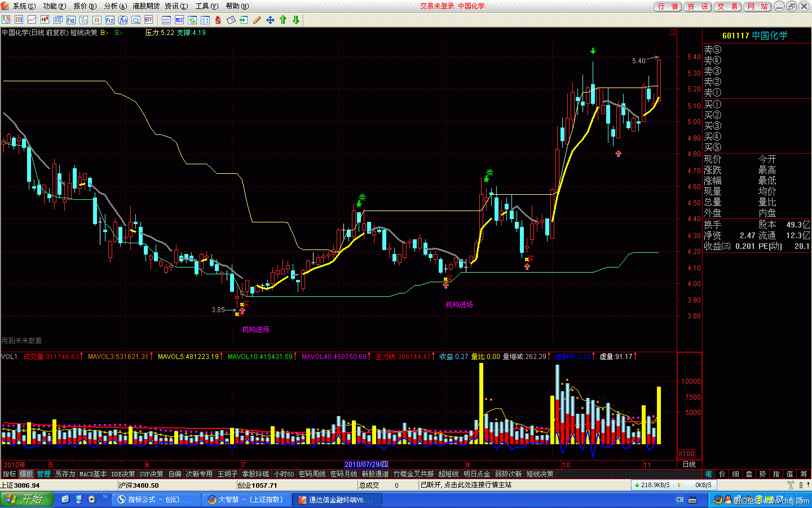The width and height of the screenshot is (812, 508).
Task: Click the 网站 button top right
Action: point(757,7)
